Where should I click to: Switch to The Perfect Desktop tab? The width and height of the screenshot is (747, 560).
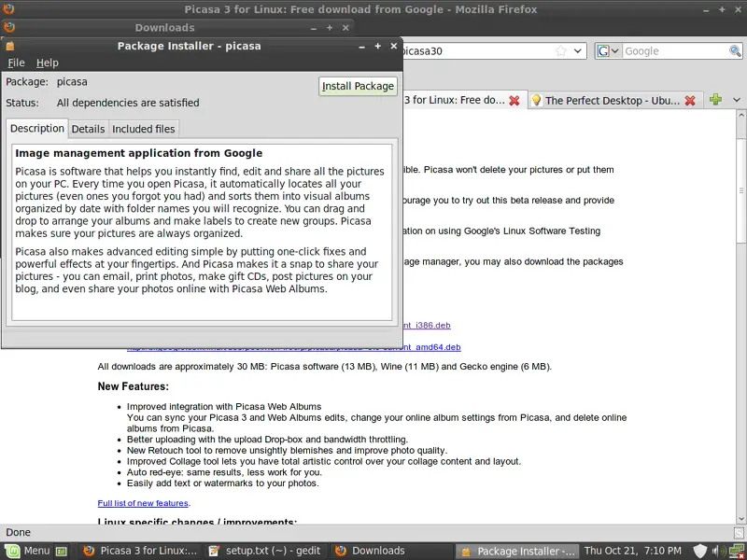click(x=613, y=101)
